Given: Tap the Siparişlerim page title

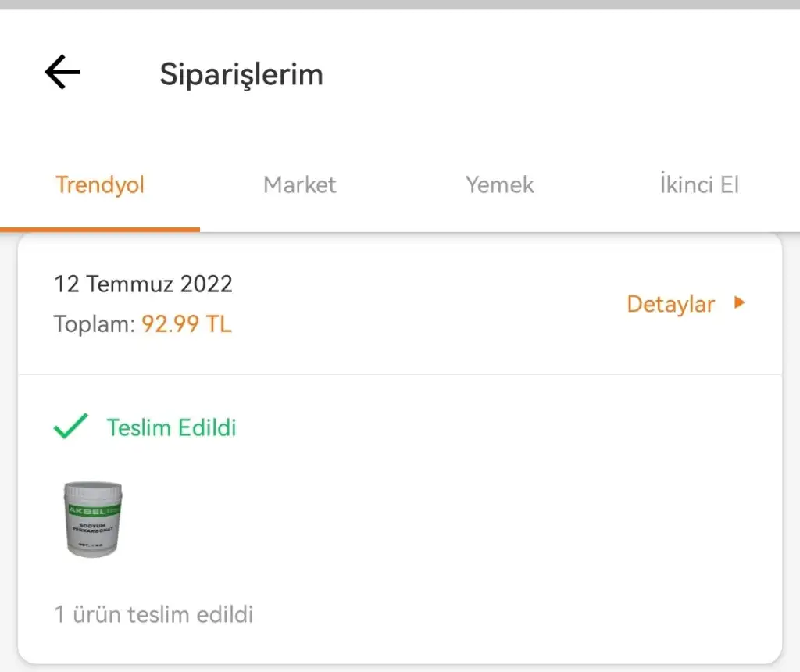Looking at the screenshot, I should 241,74.
